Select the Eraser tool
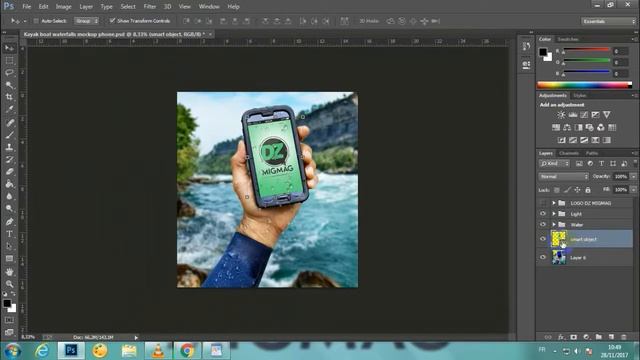 click(x=9, y=171)
